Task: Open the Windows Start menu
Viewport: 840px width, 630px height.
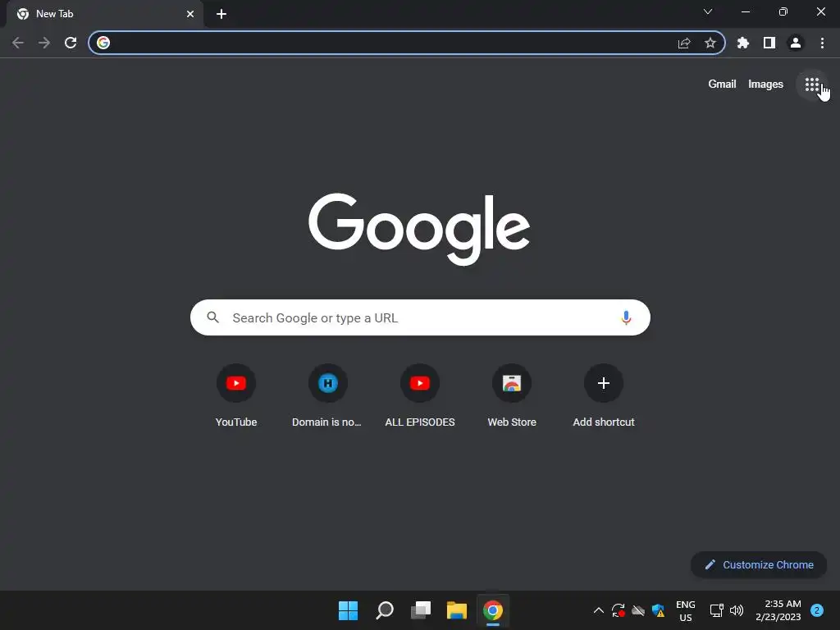Action: [x=348, y=610]
